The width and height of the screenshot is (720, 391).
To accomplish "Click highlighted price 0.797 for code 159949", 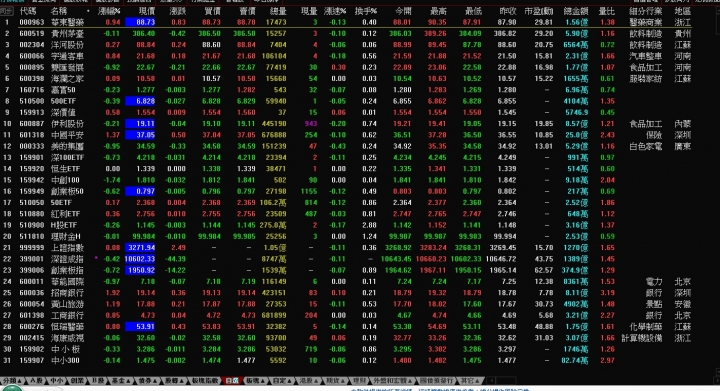I will point(140,191).
